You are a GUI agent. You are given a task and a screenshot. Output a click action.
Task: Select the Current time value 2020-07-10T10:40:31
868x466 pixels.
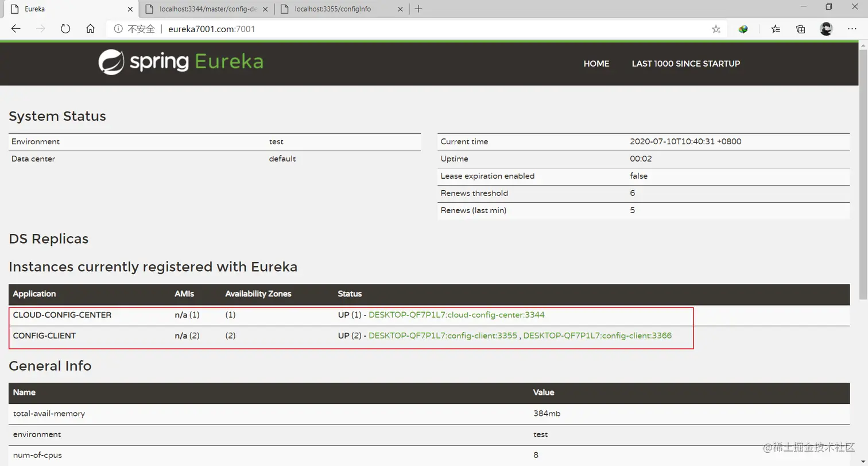685,141
